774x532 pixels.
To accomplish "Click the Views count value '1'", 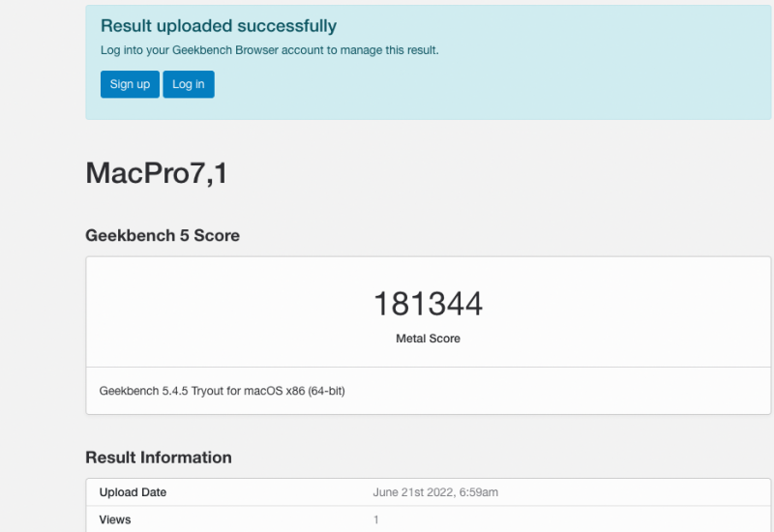I will [x=375, y=519].
